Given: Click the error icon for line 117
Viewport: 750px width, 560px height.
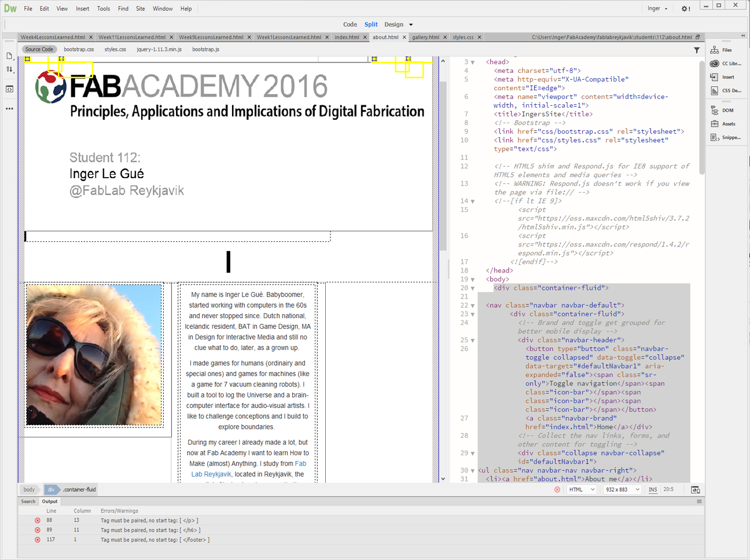Looking at the screenshot, I should pyautogui.click(x=38, y=540).
